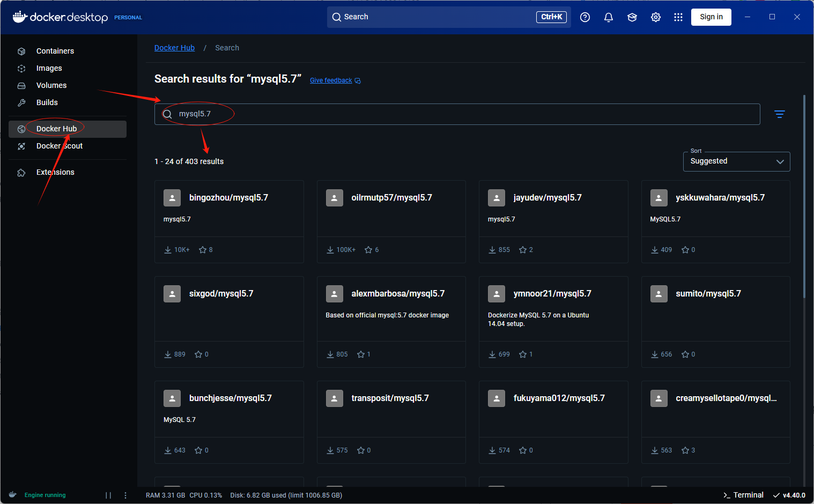Open jayudev/mysql5.7 result
Screen dimensions: 814x504
coord(553,221)
